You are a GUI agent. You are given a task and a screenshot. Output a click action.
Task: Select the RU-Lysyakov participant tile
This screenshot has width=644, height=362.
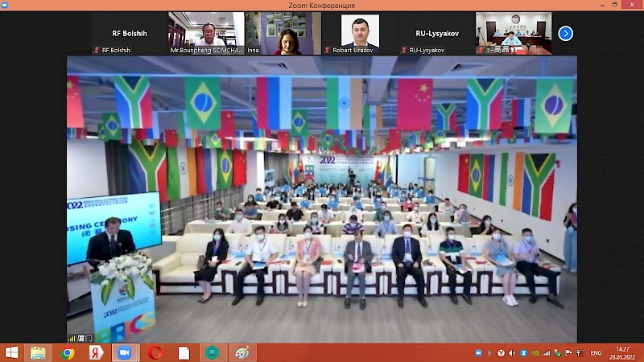pos(437,33)
